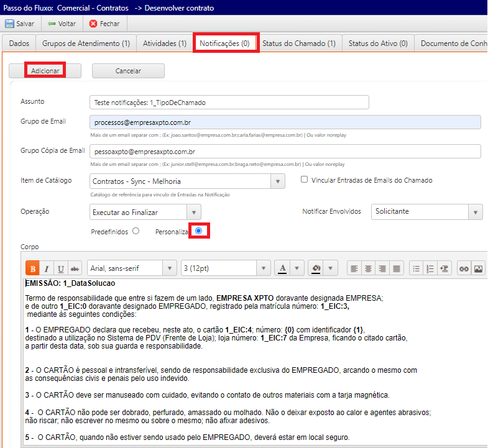Apply strikethrough formatting in the editor
Image resolution: width=488 pixels, height=448 pixels.
75,268
